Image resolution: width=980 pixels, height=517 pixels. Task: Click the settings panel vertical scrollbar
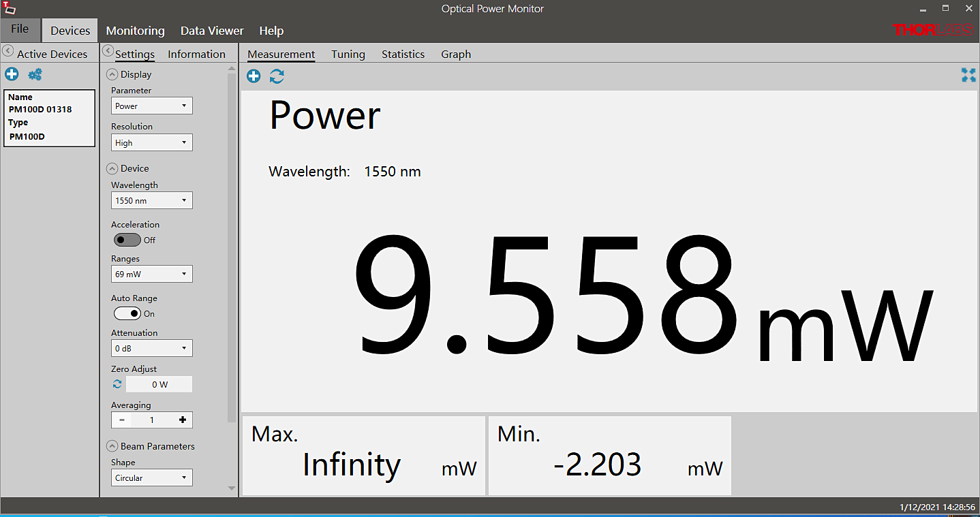[232, 245]
